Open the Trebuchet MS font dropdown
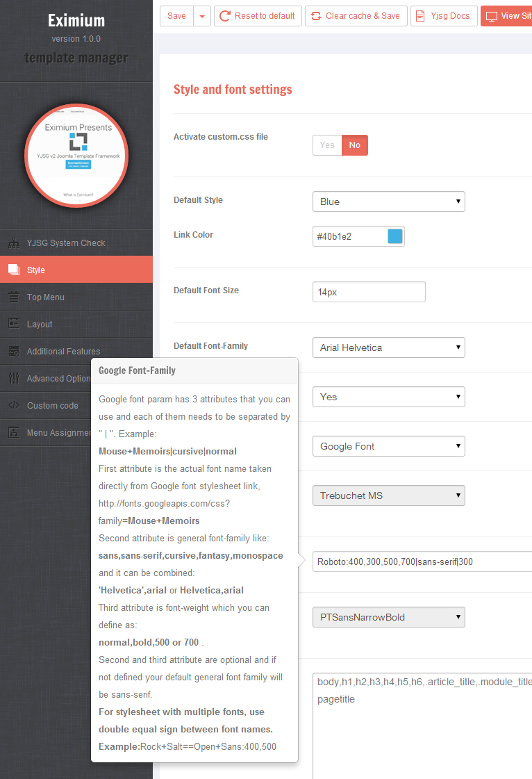The width and height of the screenshot is (532, 779). pos(389,495)
